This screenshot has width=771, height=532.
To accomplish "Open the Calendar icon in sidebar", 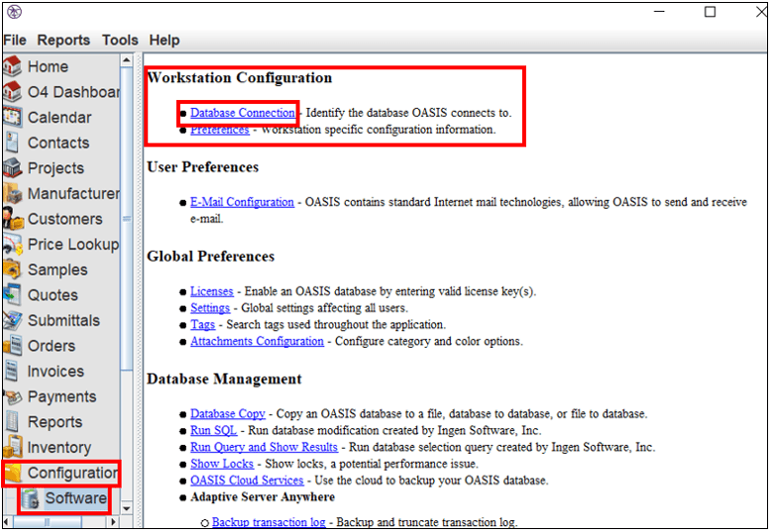I will tap(12, 117).
